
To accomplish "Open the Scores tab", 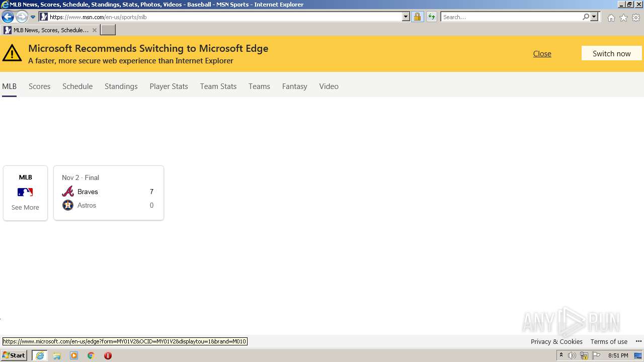I will 39,86.
